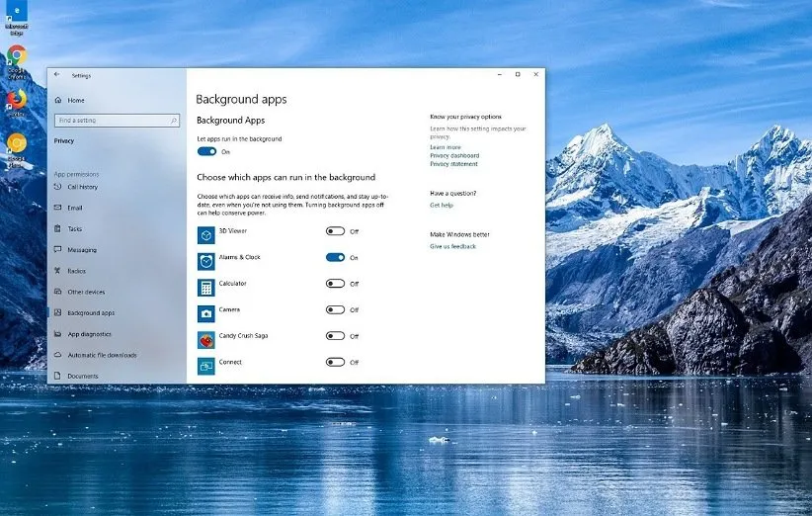
Task: Click the Camera app icon
Action: [205, 313]
